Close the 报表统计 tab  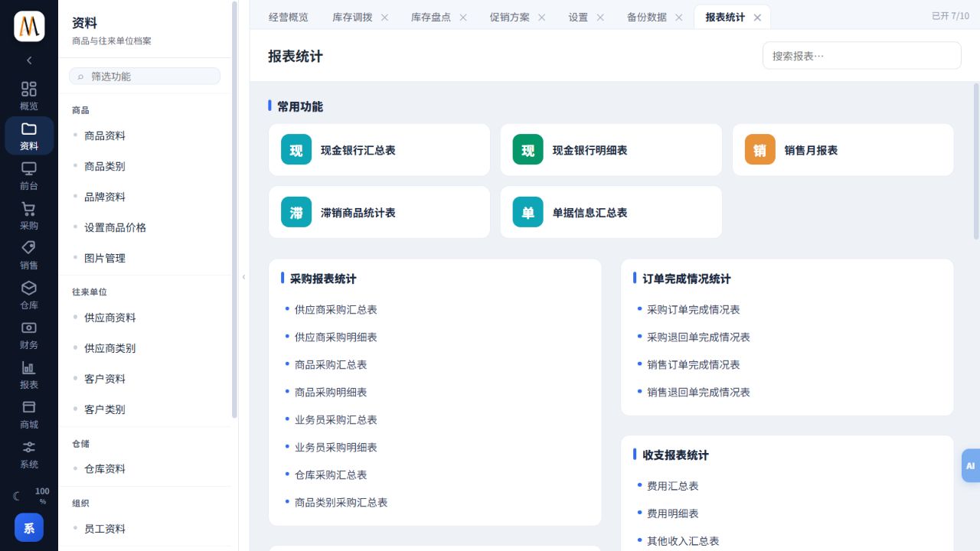757,17
